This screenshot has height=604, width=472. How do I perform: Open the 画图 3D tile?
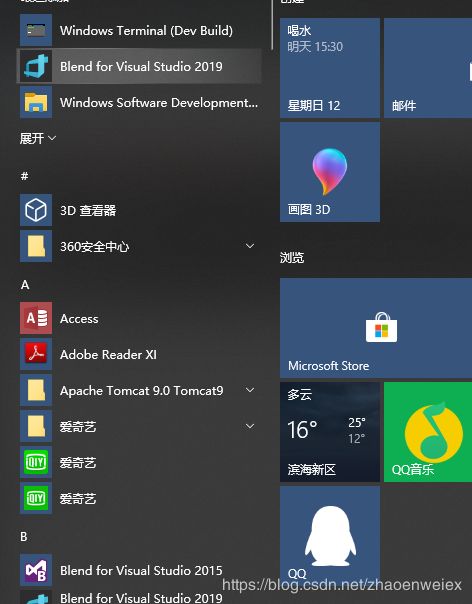tap(330, 172)
